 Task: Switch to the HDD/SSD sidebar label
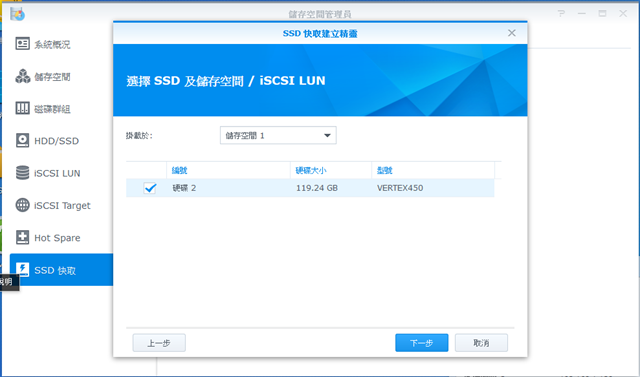point(56,141)
